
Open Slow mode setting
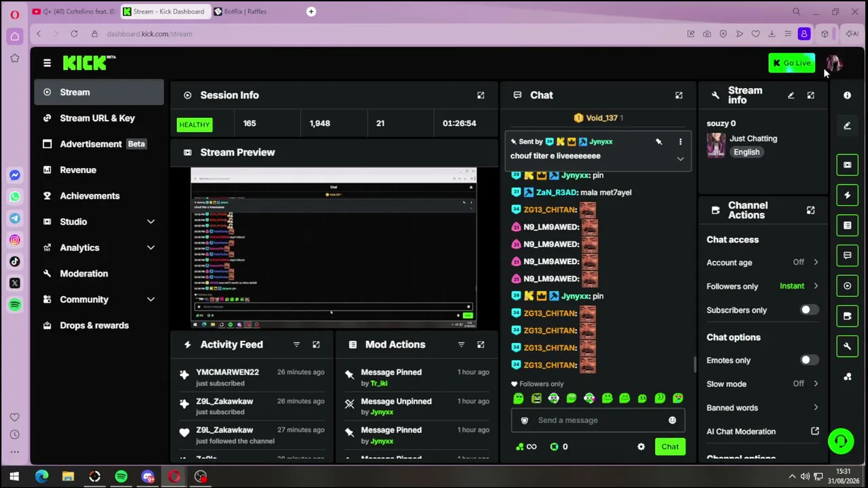763,384
